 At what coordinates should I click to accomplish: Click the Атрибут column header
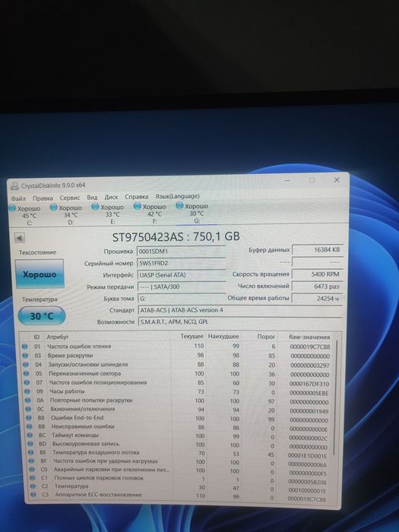click(58, 337)
